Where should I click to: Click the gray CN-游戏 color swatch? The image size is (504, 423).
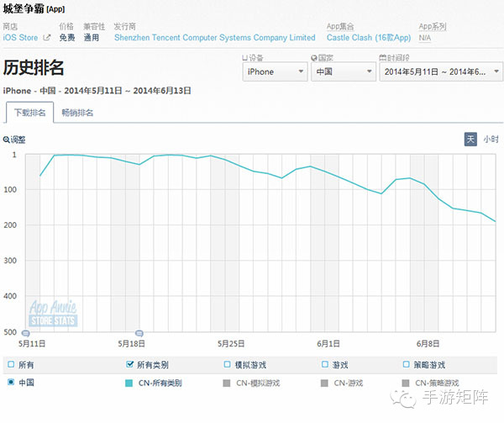tap(324, 383)
